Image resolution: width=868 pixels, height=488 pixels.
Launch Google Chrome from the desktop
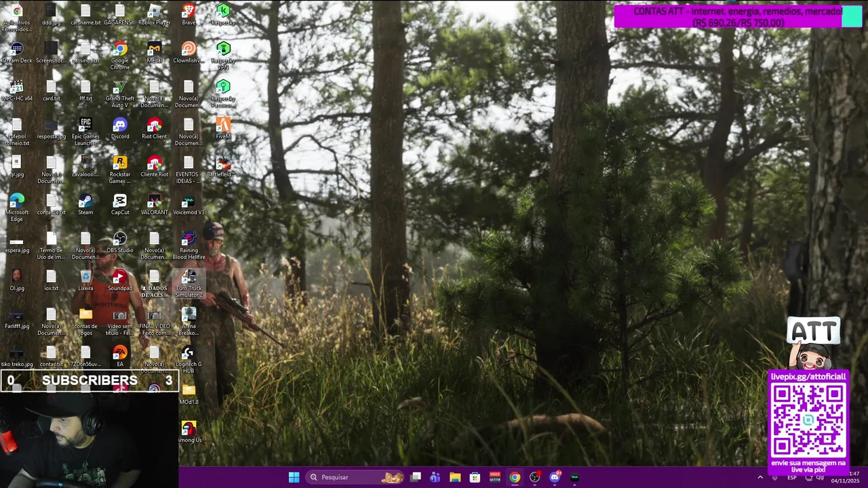tap(120, 56)
